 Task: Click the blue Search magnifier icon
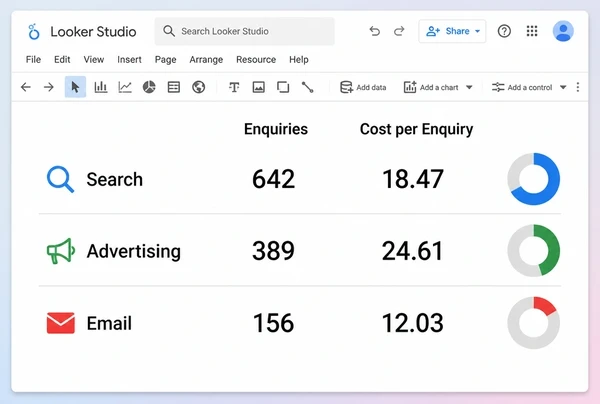(60, 179)
